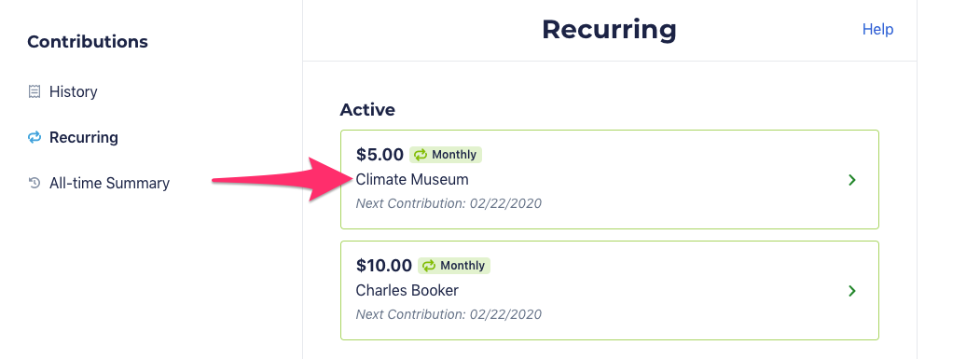This screenshot has width=980, height=359.
Task: Click the All-time Summary clock icon
Action: pyautogui.click(x=35, y=184)
